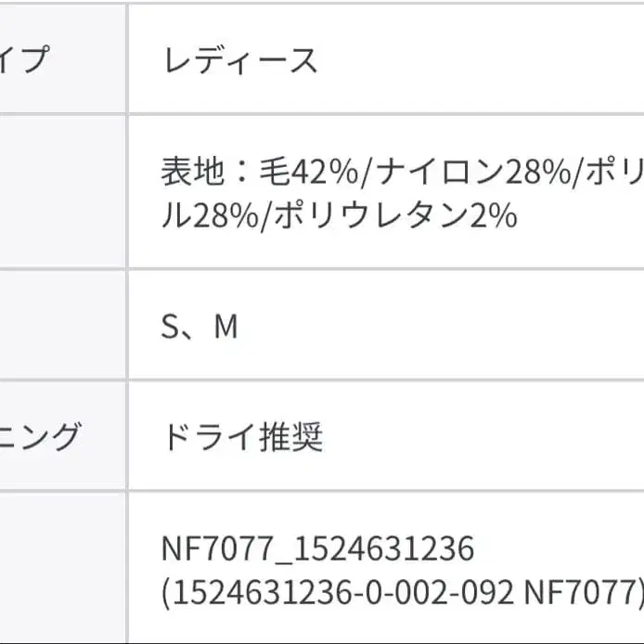Click NF7077 at the end of the last line
The image size is (644, 644).
click(582, 593)
